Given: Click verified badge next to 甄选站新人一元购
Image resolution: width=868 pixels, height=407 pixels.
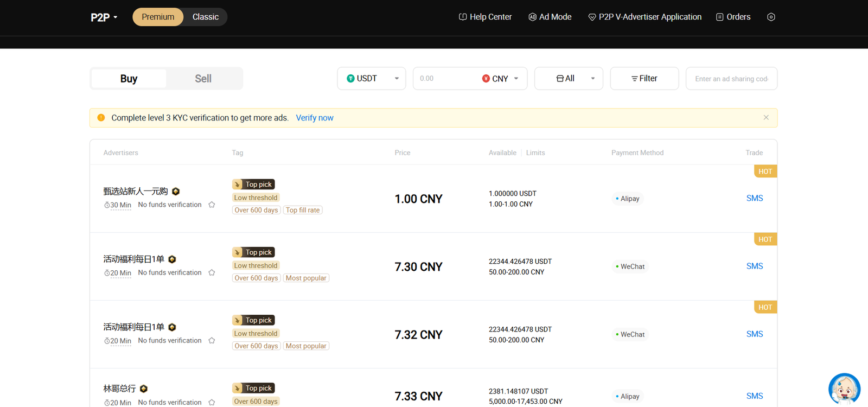Looking at the screenshot, I should point(176,192).
